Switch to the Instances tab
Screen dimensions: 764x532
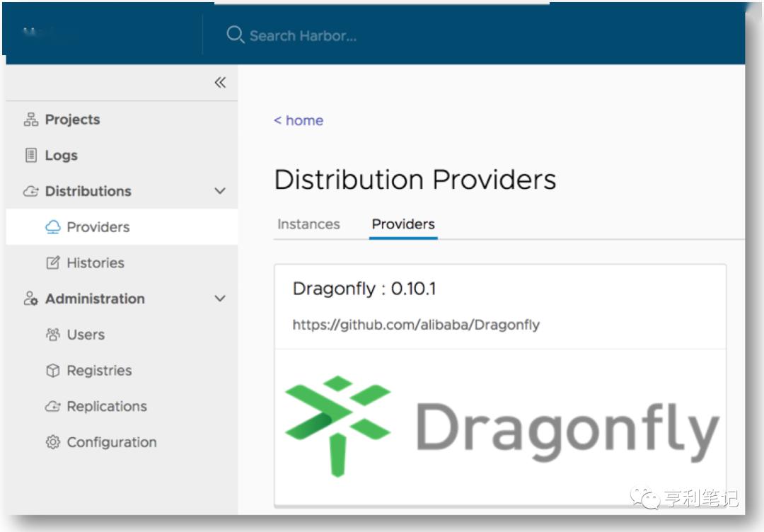point(308,224)
